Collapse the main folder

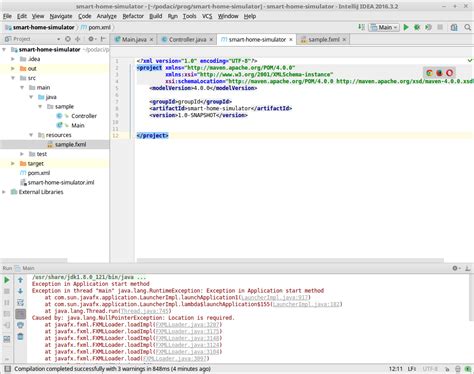click(22, 88)
